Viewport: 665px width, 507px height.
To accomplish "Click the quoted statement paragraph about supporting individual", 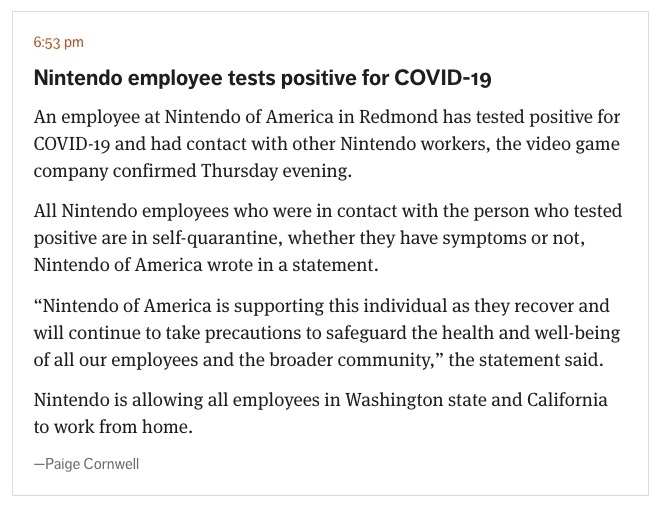I will point(327,333).
